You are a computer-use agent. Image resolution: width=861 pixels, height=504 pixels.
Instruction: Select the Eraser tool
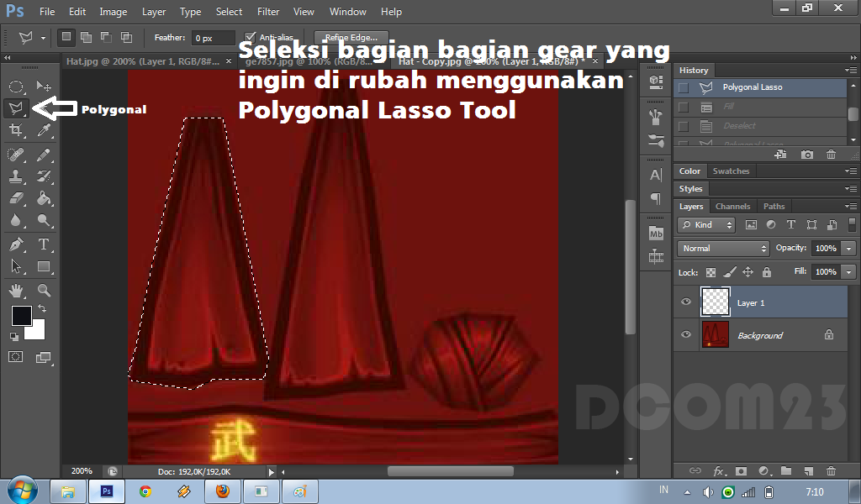tap(16, 198)
